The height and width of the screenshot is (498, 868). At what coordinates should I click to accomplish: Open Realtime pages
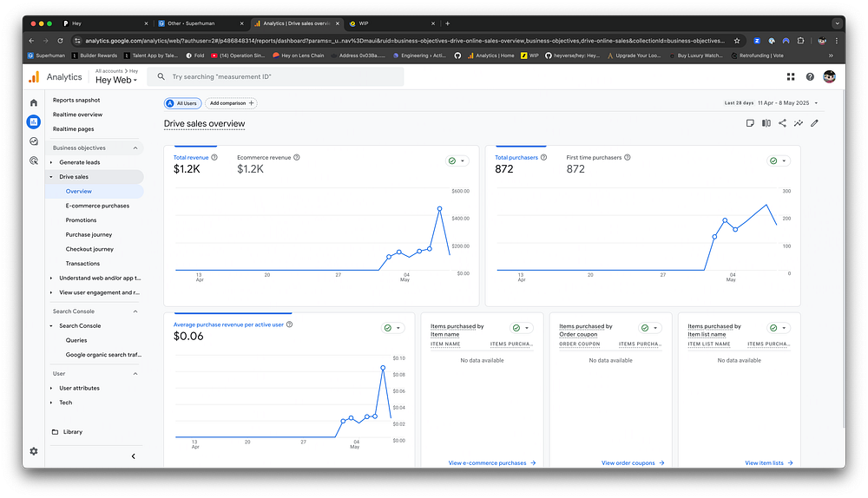(x=73, y=129)
